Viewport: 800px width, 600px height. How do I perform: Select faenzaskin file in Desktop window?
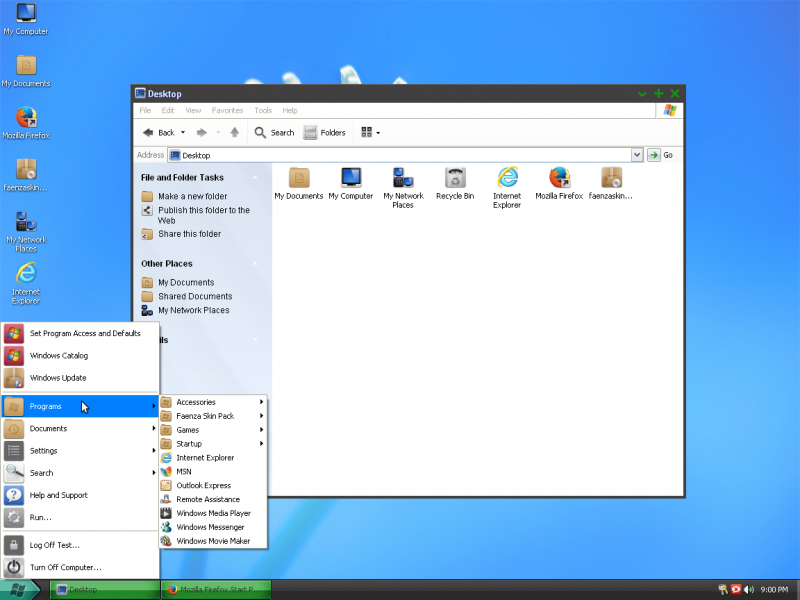[611, 184]
